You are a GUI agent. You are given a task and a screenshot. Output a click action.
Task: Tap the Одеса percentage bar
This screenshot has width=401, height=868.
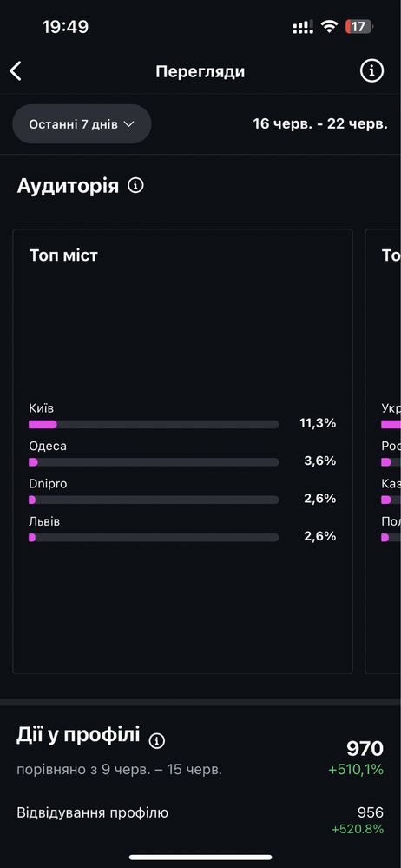point(154,462)
